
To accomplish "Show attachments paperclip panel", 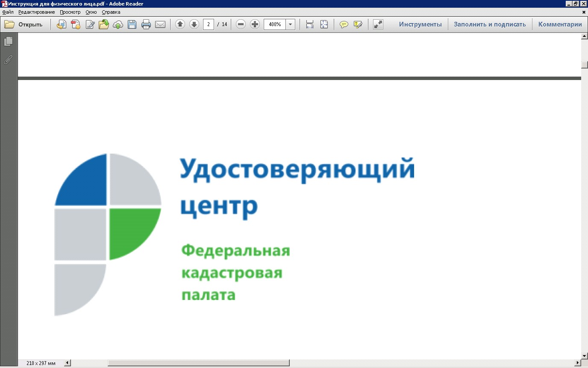I will [x=8, y=60].
